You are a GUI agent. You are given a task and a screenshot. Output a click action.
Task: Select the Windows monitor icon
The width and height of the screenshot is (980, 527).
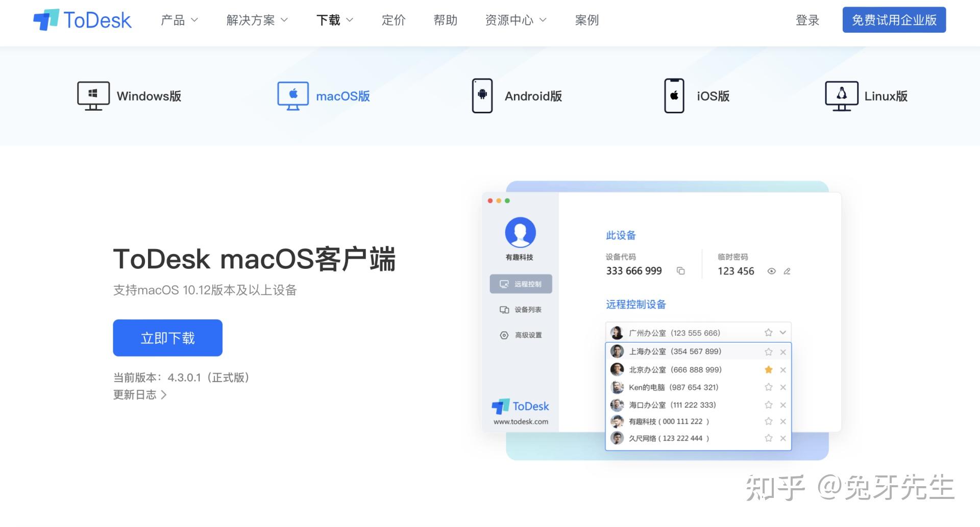click(x=93, y=96)
